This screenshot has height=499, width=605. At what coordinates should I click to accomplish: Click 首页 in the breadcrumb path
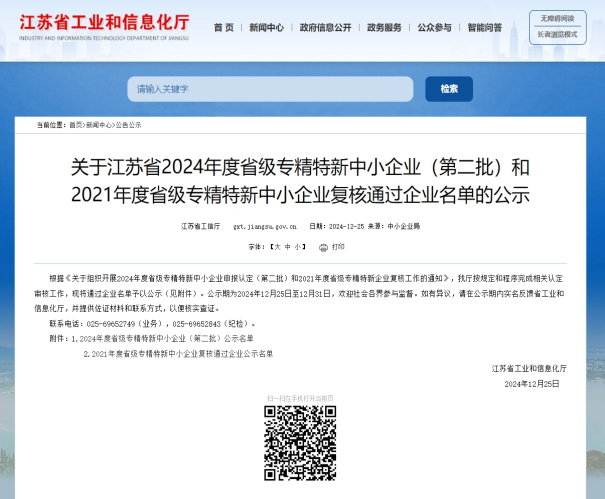75,125
